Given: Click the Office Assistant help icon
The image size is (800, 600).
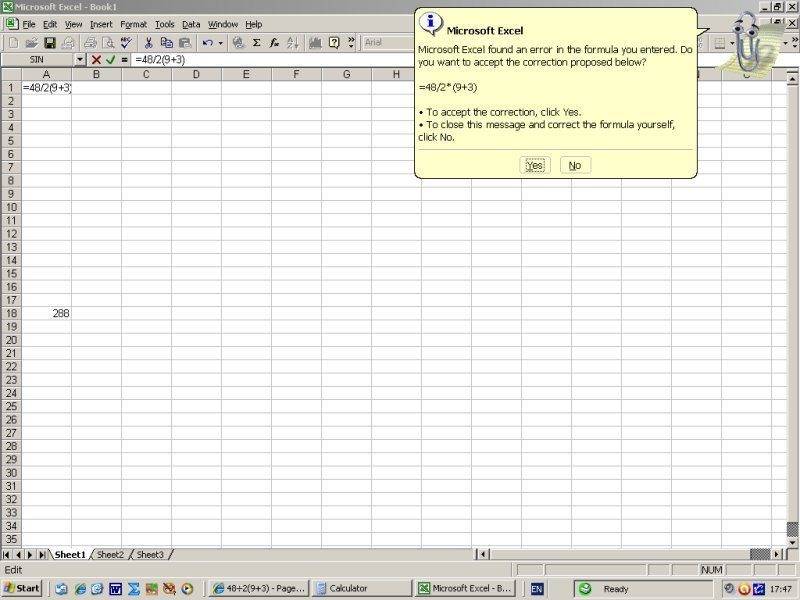Looking at the screenshot, I should pos(334,43).
